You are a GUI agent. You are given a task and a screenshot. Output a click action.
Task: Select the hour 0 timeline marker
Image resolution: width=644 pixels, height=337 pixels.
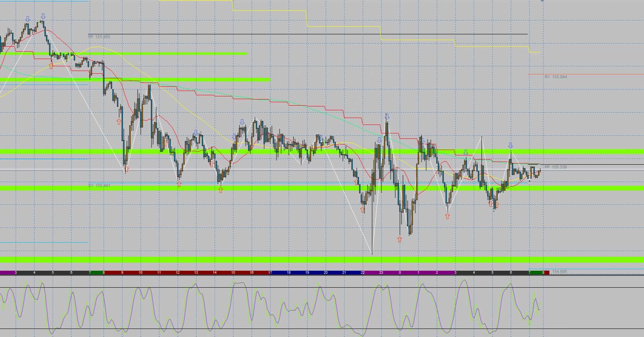400,273
